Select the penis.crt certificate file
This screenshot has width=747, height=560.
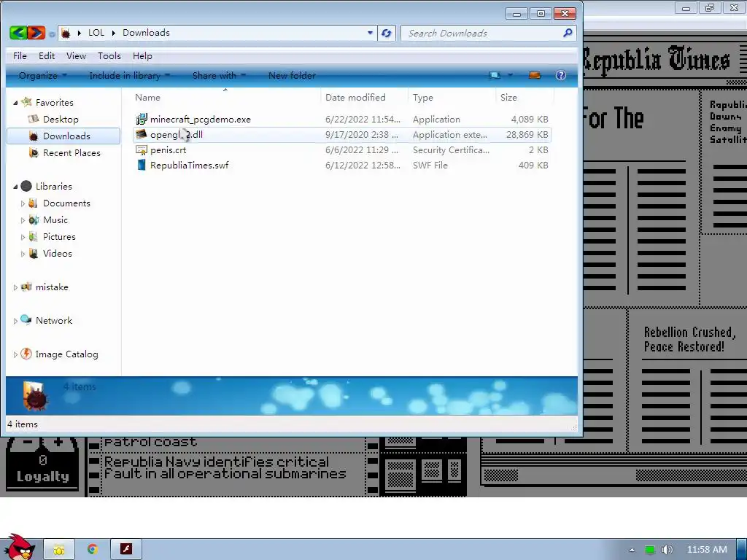(341, 150)
